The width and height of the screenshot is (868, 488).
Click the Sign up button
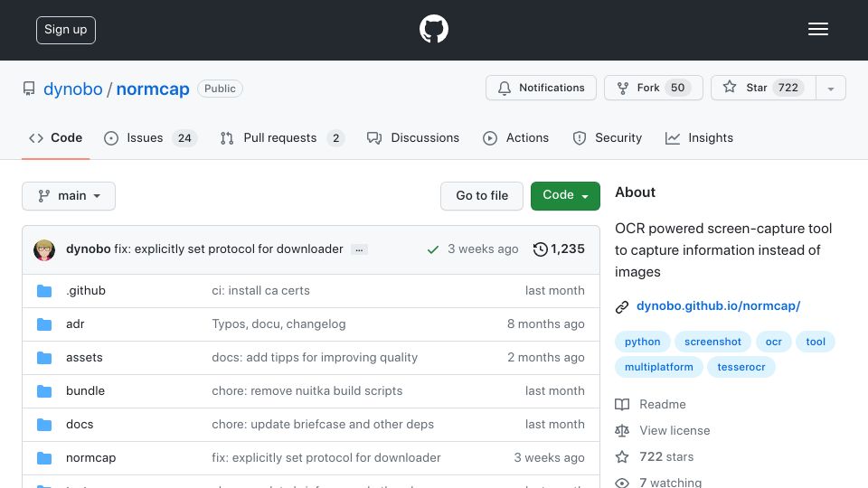point(66,30)
